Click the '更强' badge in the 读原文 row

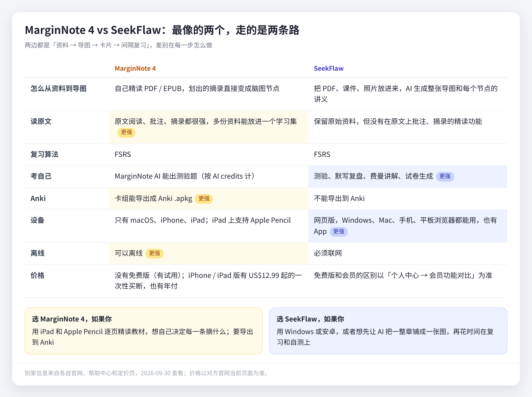pyautogui.click(x=126, y=132)
